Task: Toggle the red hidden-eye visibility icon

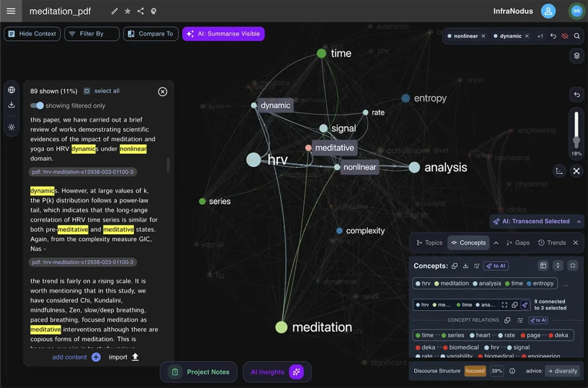Action: pyautogui.click(x=565, y=36)
